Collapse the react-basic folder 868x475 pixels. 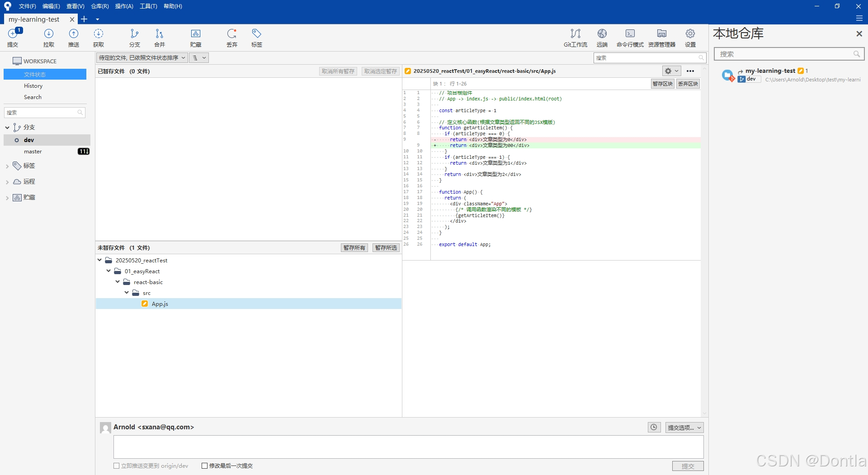118,282
